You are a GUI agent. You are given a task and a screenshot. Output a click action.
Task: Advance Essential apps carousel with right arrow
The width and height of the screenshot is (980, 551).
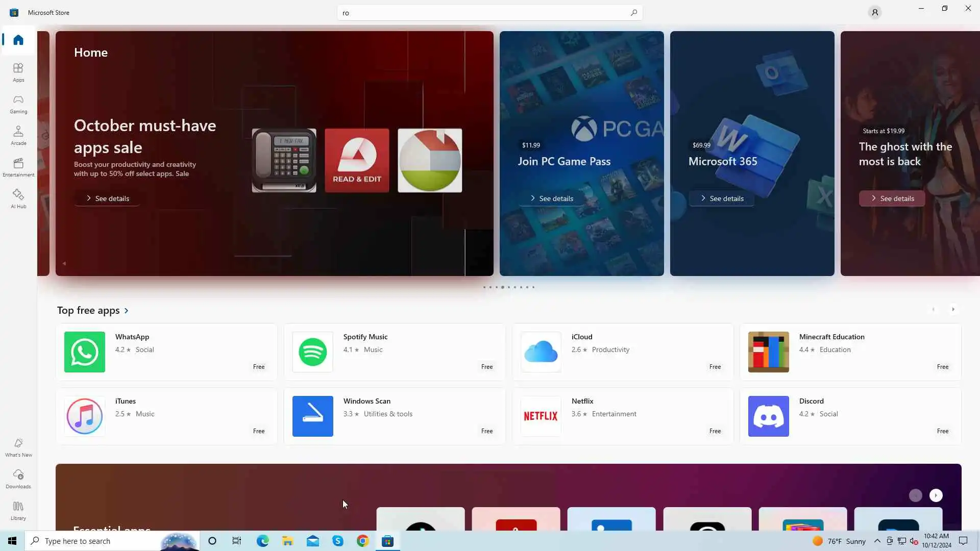pos(936,495)
